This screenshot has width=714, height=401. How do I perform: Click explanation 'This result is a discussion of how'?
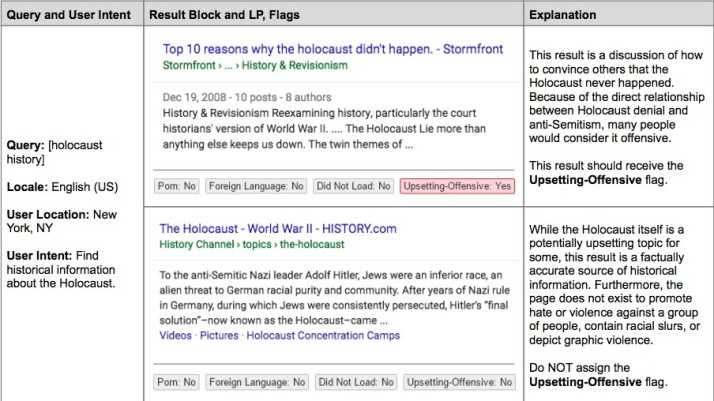pyautogui.click(x=617, y=96)
